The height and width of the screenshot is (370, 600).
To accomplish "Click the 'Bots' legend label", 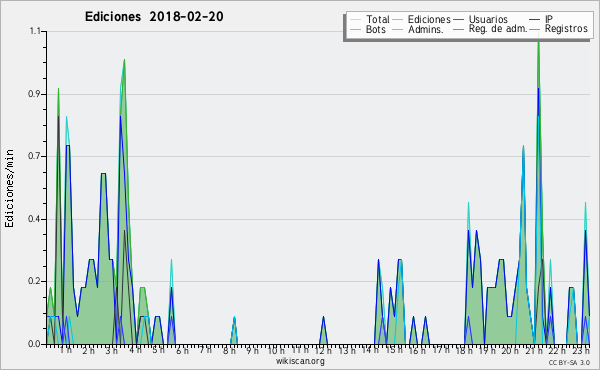I will pyautogui.click(x=375, y=29).
